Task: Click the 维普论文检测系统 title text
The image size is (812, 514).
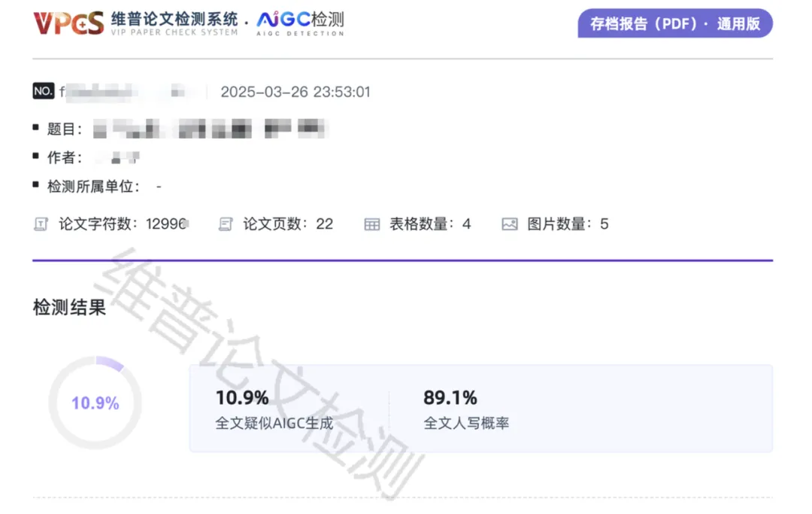Action: coord(174,18)
